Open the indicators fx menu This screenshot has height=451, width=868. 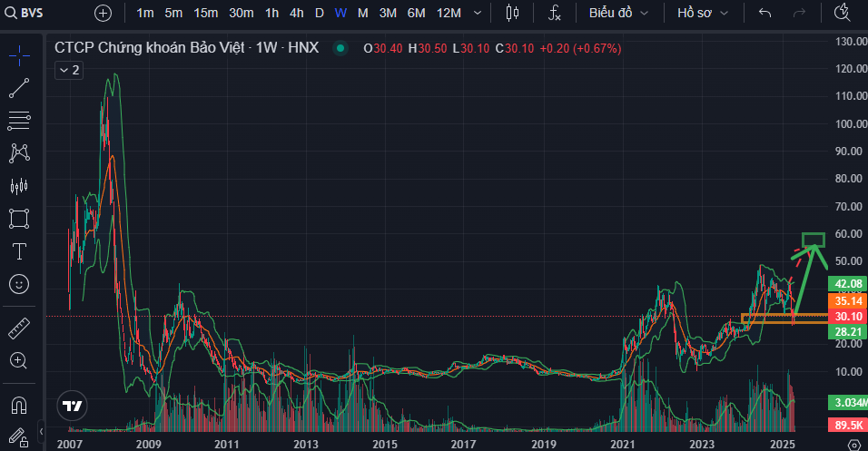[x=554, y=13]
